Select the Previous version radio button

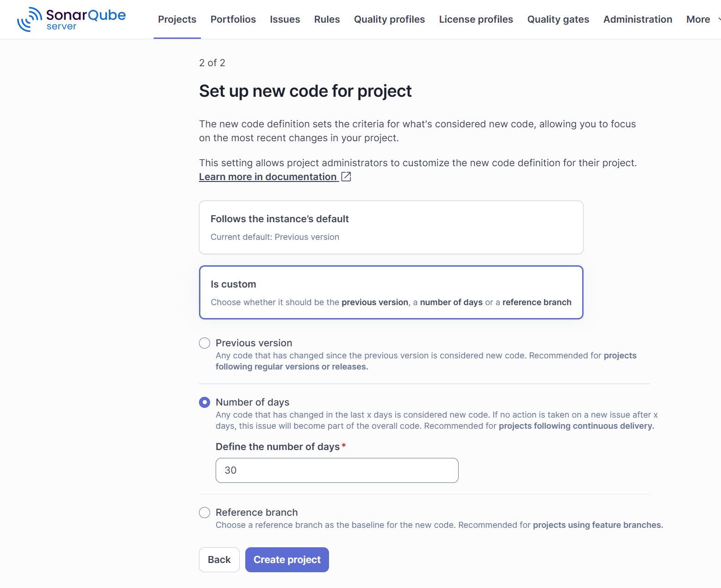[x=205, y=343]
